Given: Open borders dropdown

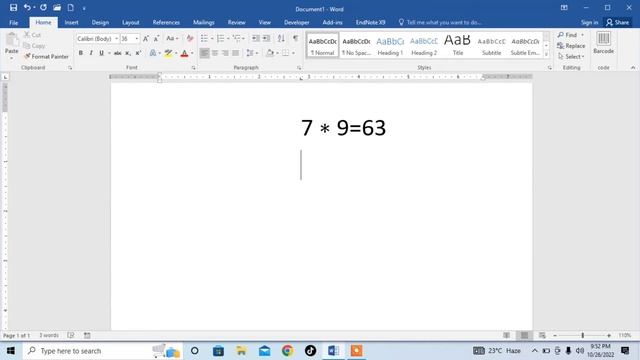Looking at the screenshot, I should pos(293,53).
